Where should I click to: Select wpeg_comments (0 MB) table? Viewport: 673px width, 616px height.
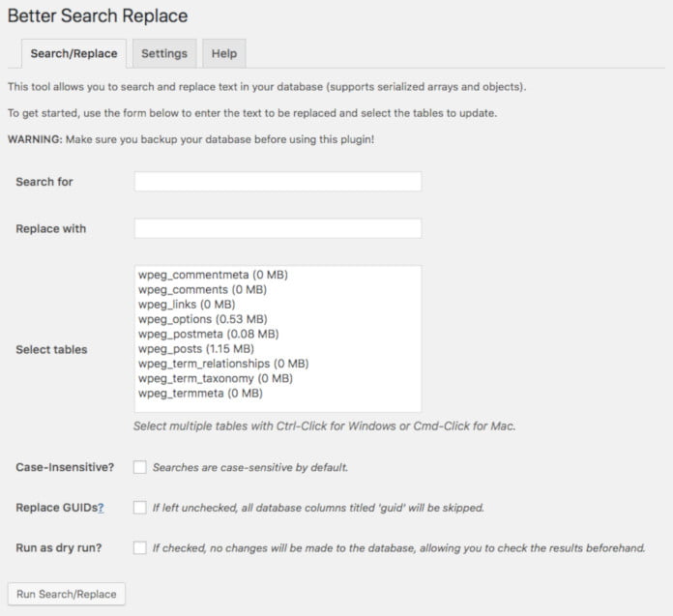click(x=278, y=290)
